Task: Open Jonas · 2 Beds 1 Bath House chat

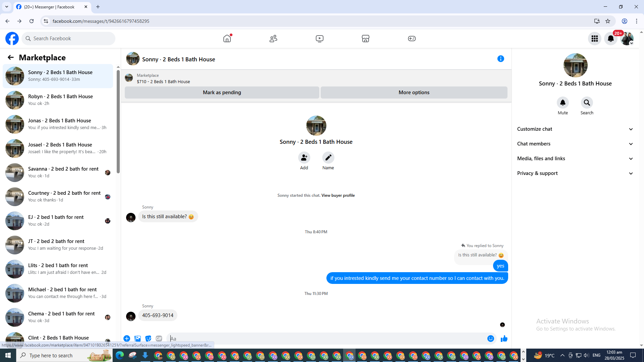Action: point(58,124)
